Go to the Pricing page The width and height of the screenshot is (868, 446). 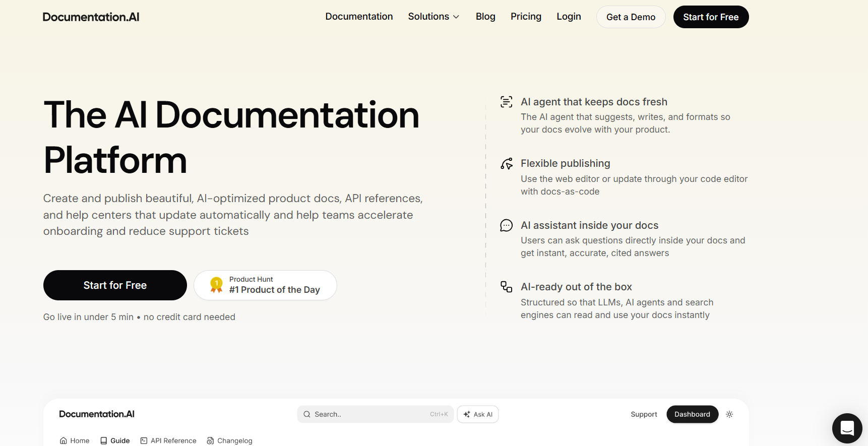526,17
